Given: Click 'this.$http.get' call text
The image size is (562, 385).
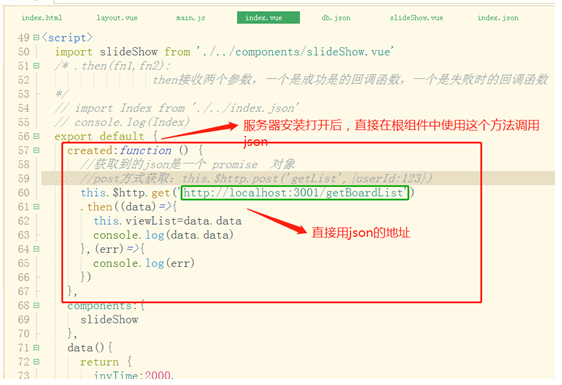Looking at the screenshot, I should coord(125,193).
